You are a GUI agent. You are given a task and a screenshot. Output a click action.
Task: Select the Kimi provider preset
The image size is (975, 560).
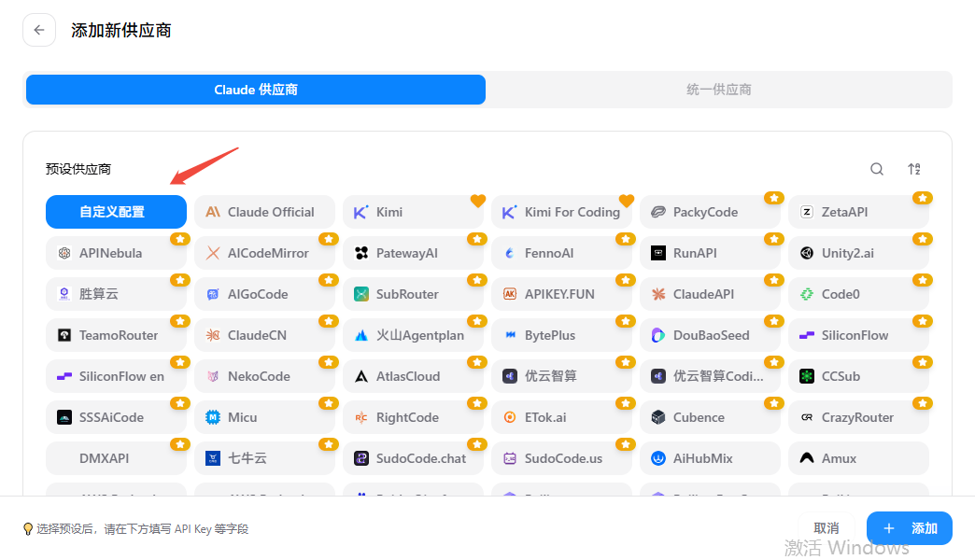(413, 212)
